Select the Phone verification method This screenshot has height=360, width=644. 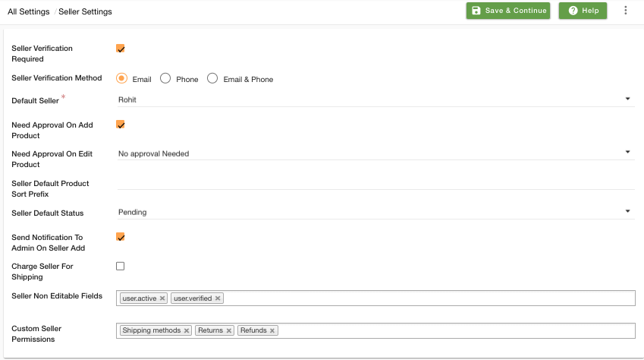click(165, 78)
